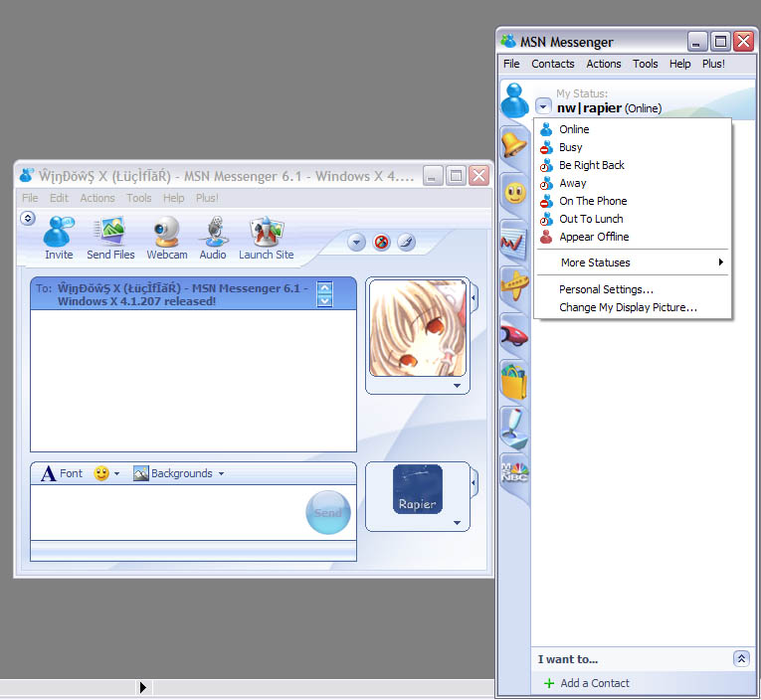The width and height of the screenshot is (761, 700).
Task: Open Tools menu in MSN Messenger window
Action: click(x=645, y=64)
